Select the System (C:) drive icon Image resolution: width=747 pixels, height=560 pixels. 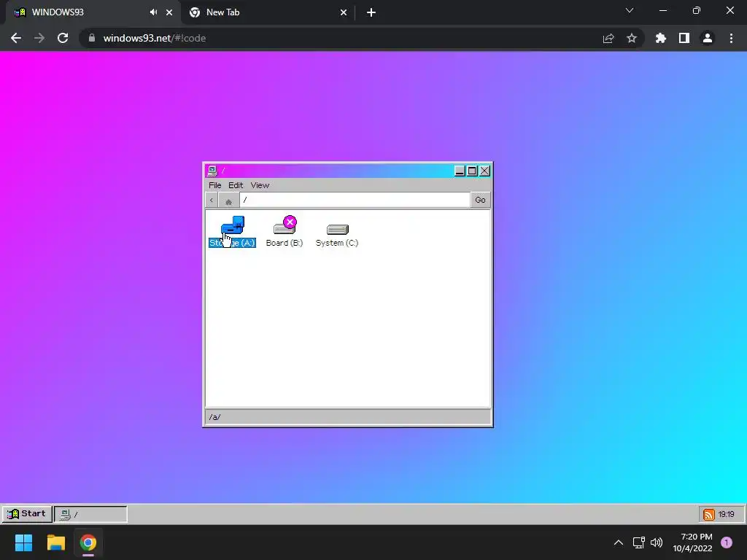pos(337,234)
